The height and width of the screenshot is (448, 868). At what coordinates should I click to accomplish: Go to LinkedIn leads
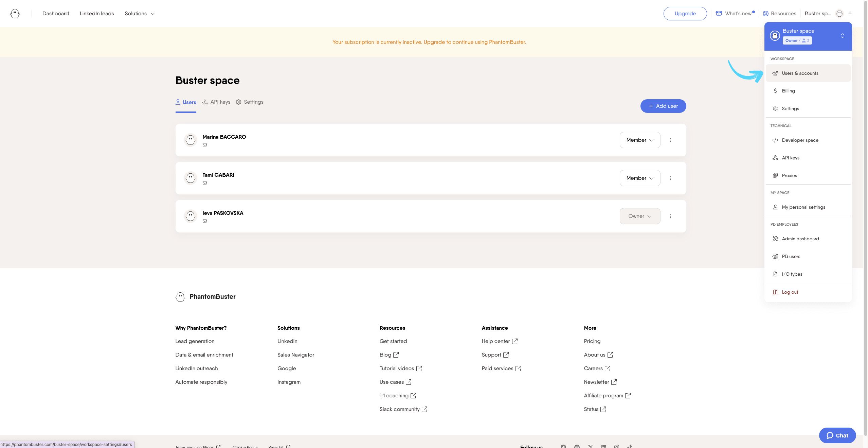tap(97, 14)
